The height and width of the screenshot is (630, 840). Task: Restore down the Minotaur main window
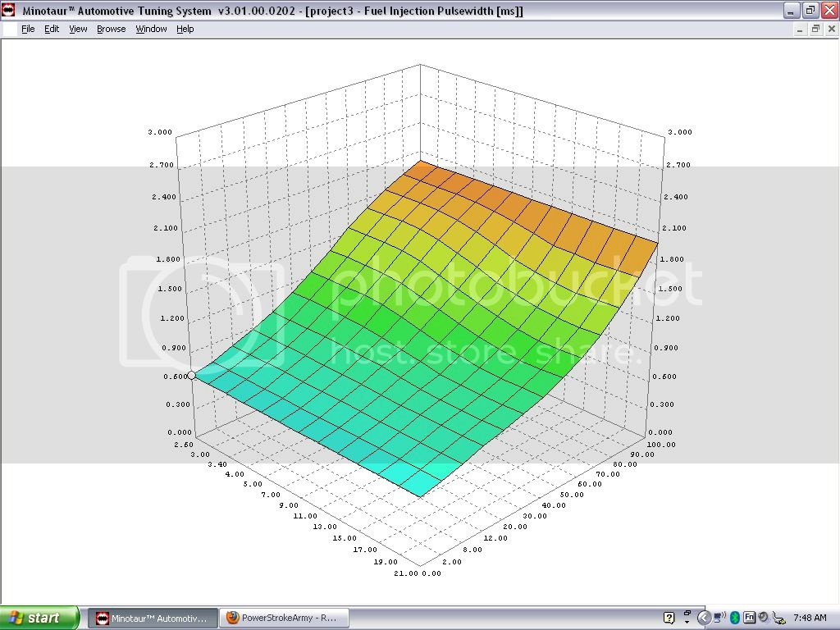pyautogui.click(x=810, y=10)
